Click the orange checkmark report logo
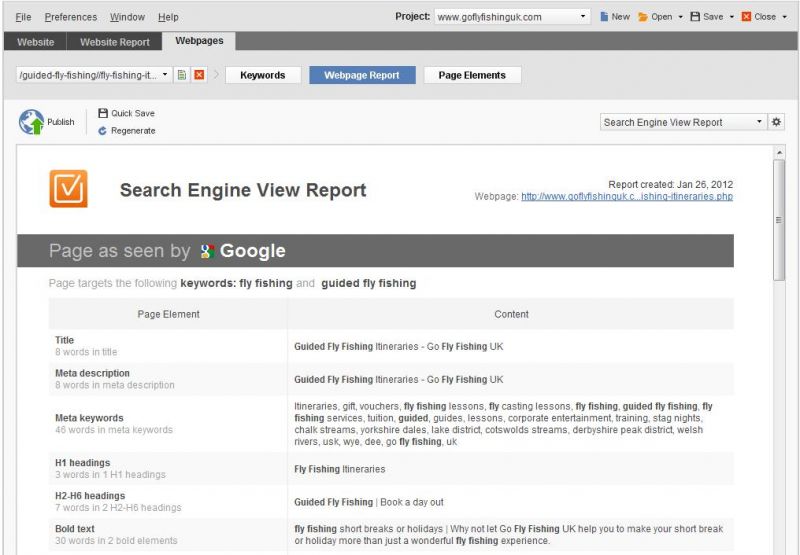 click(x=68, y=189)
